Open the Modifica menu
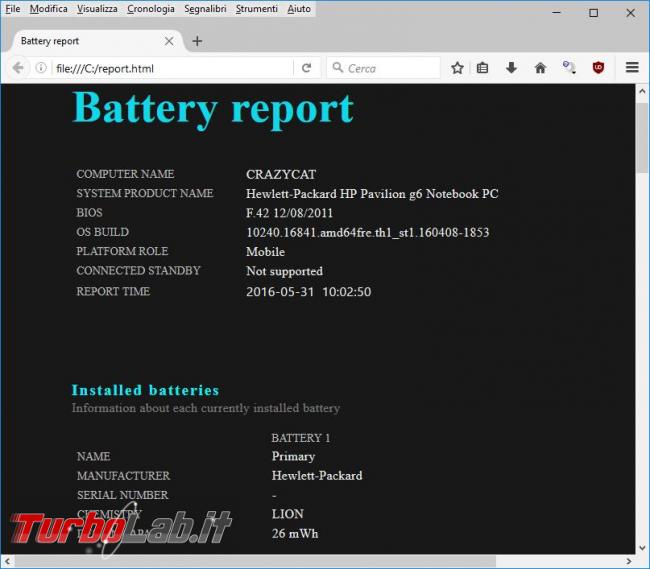 (49, 9)
